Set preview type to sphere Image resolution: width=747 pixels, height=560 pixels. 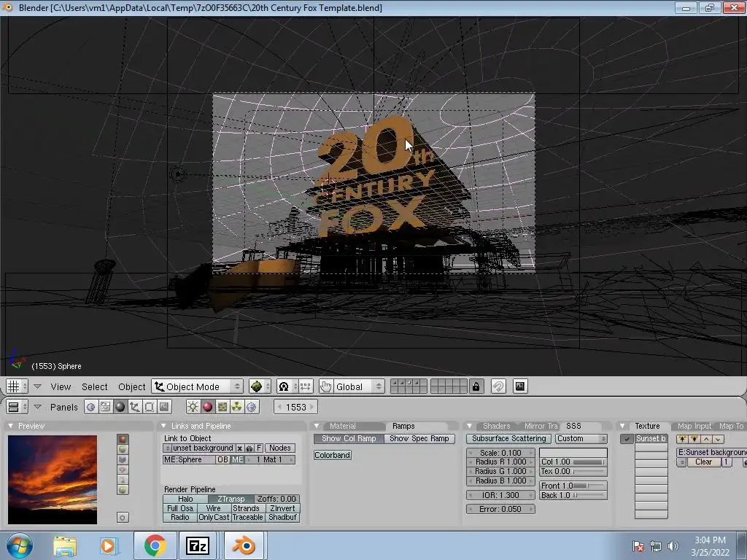tap(123, 449)
